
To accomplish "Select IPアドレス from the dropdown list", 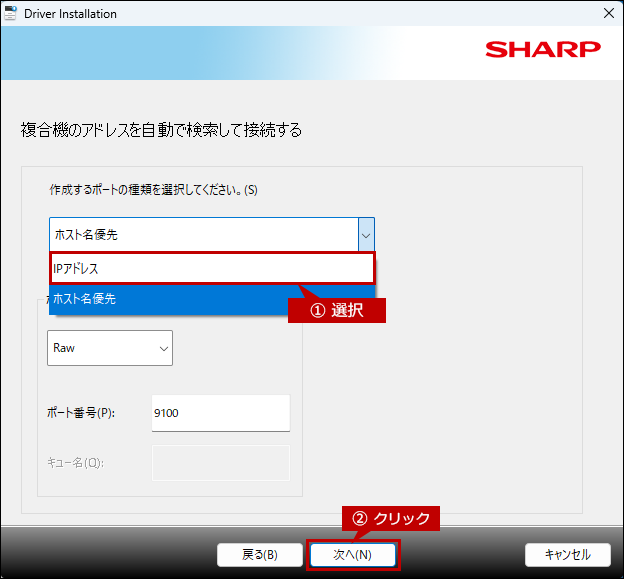I will pyautogui.click(x=211, y=268).
